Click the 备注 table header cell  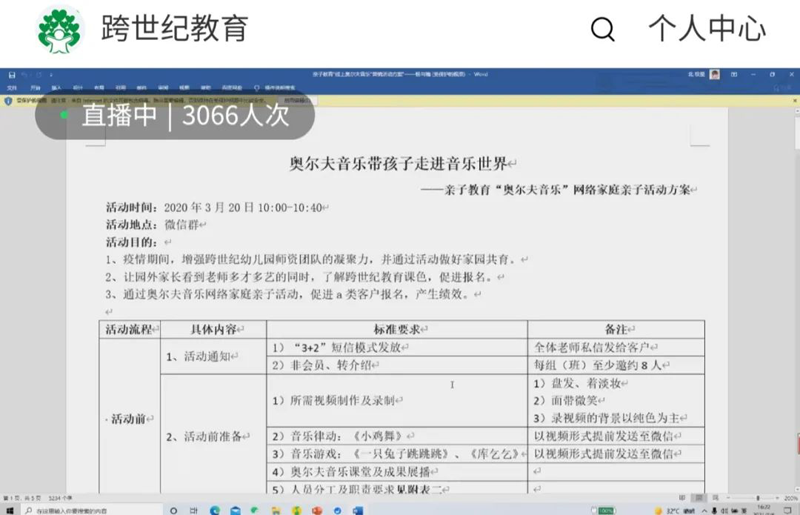pyautogui.click(x=616, y=330)
